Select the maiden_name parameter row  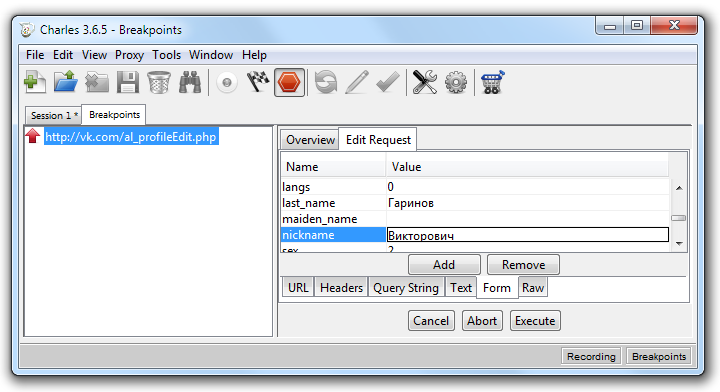[x=475, y=219]
